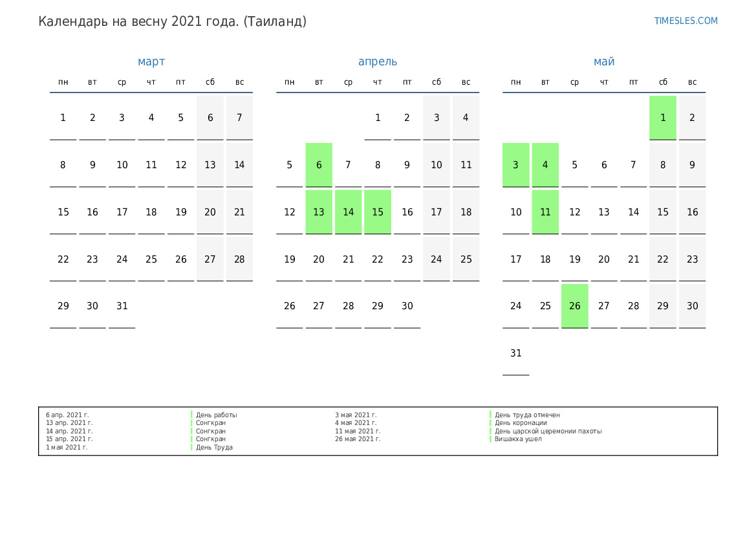Viewport: 756px width, 535px height.
Task: Click the март month heading
Action: [151, 61]
